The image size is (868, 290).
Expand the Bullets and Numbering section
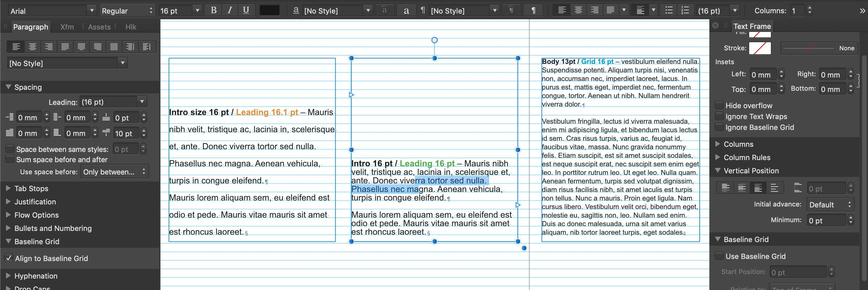click(9, 228)
